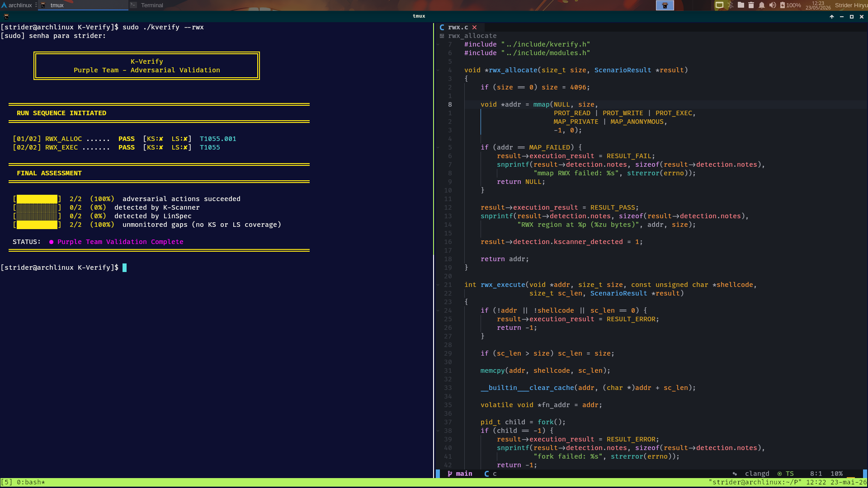
Task: Open the volume speaker icon
Action: pos(772,5)
